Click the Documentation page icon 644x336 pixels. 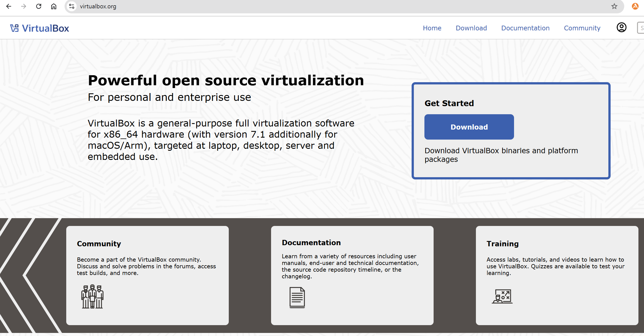(x=297, y=297)
